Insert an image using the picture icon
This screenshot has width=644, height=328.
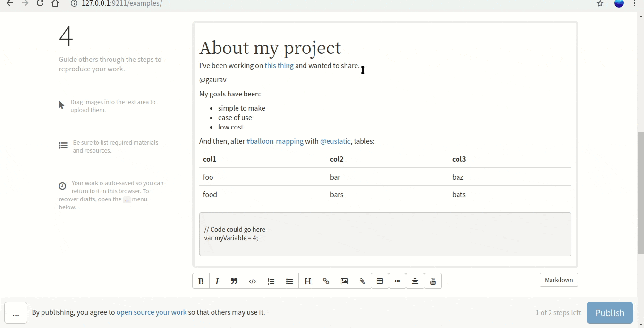[x=345, y=281]
